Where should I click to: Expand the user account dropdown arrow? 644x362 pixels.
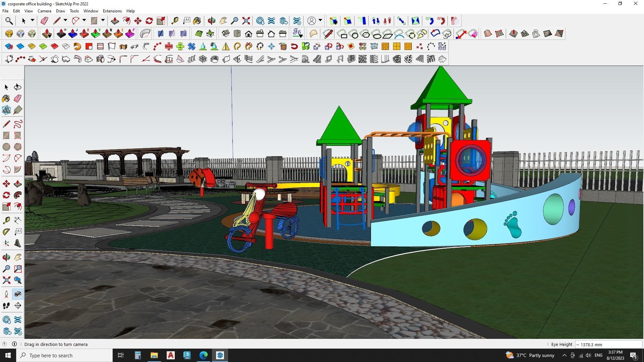320,20
